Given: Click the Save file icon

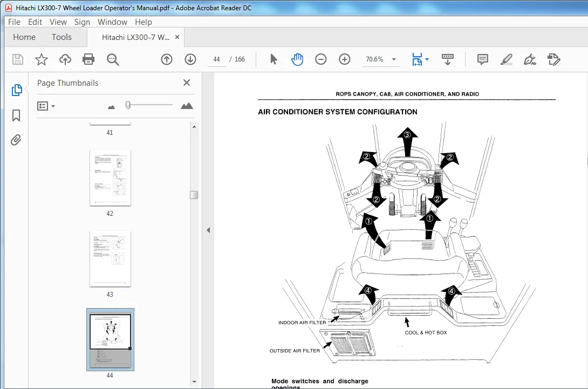Looking at the screenshot, I should (x=18, y=59).
